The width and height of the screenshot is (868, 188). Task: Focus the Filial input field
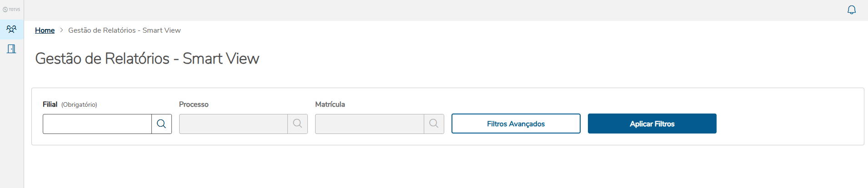tap(97, 124)
